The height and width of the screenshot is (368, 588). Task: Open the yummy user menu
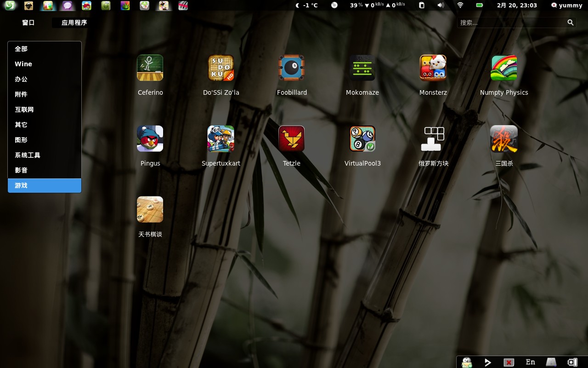(567, 6)
